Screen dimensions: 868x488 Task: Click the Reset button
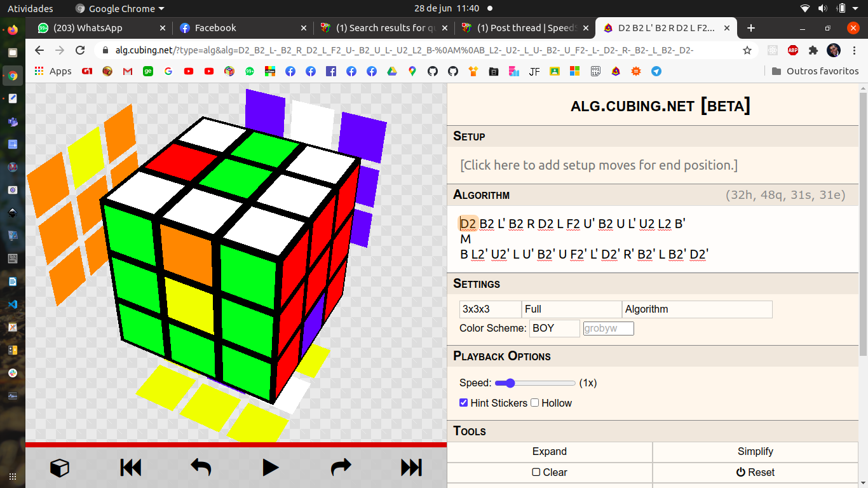click(x=756, y=473)
